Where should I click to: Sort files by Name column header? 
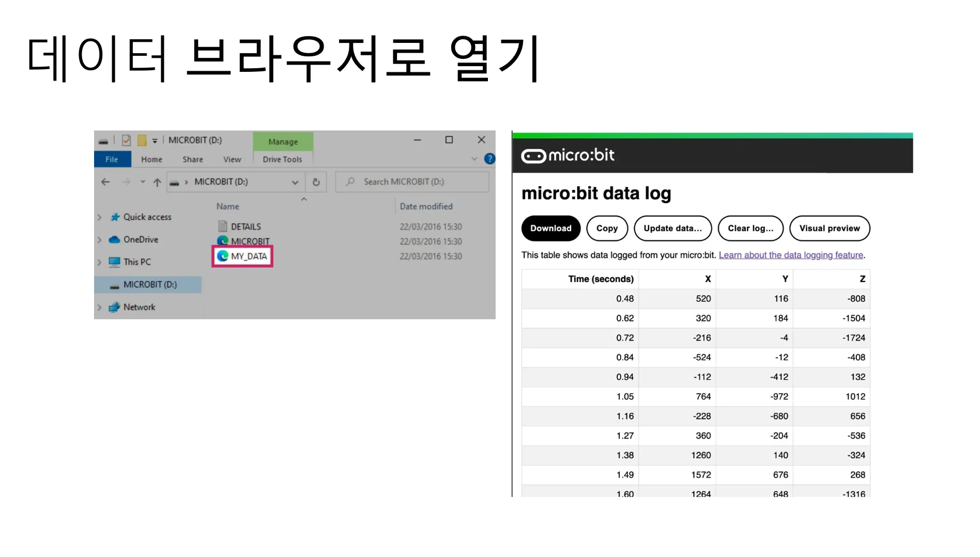point(228,207)
